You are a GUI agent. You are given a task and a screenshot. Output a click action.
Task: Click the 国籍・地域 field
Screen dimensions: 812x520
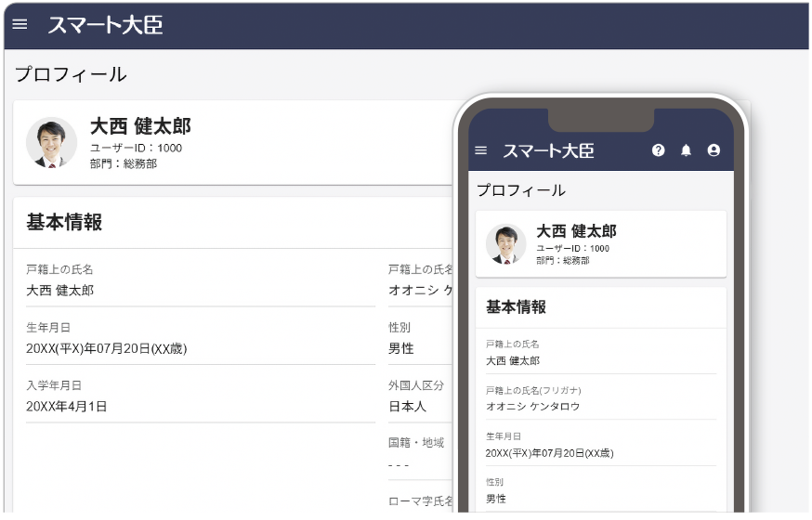pos(416,453)
